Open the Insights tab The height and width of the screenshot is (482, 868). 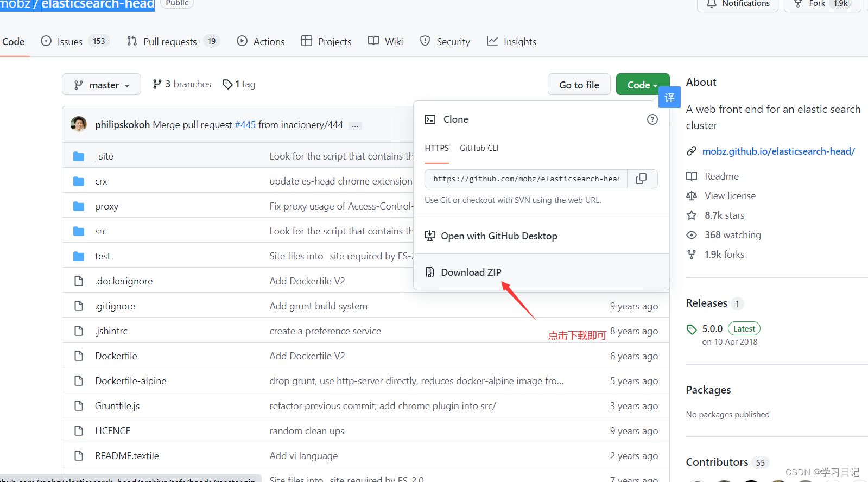(x=511, y=41)
